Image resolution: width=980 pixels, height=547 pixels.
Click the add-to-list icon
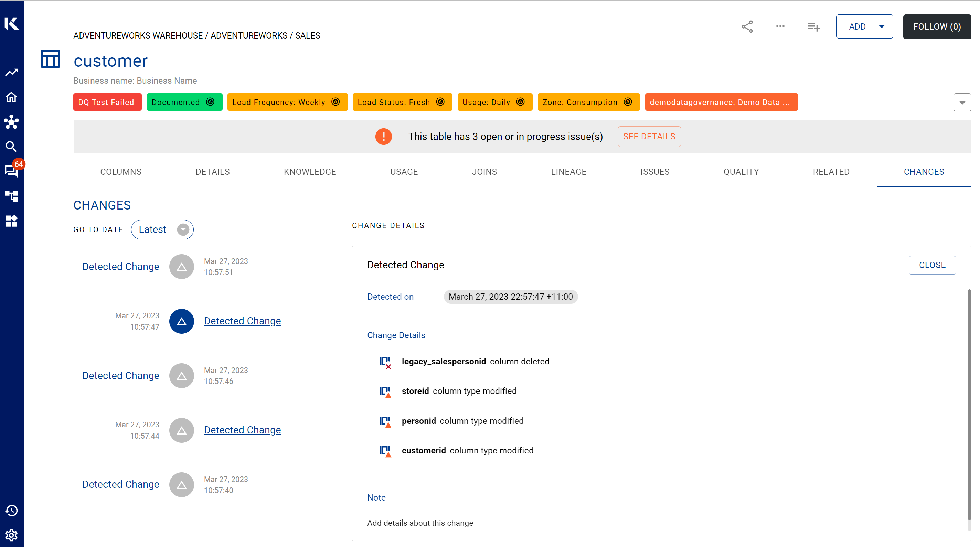pos(813,26)
